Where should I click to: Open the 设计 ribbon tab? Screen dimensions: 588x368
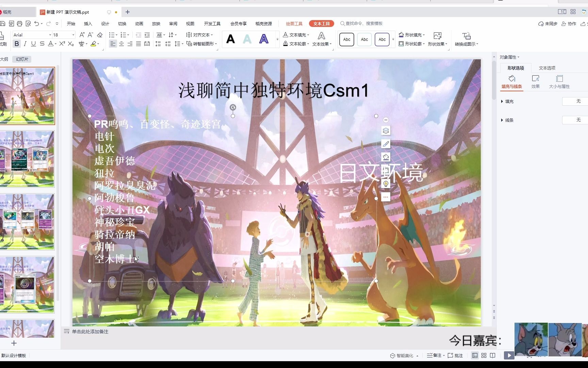105,24
